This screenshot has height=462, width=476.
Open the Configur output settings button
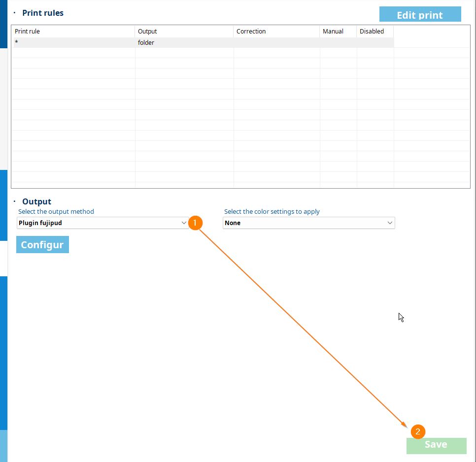tap(42, 245)
